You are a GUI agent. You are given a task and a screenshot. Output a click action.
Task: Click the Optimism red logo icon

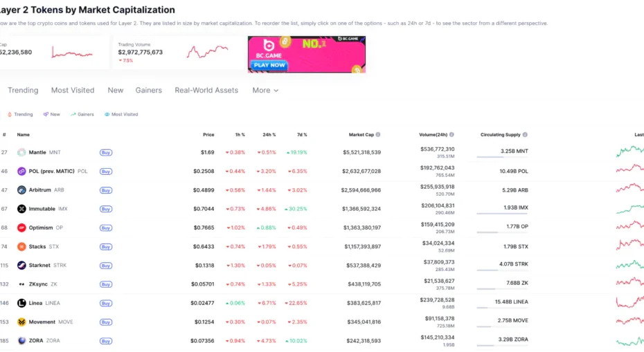coord(21,228)
